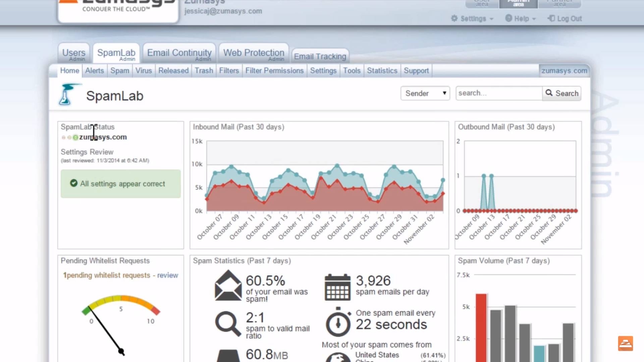This screenshot has height=362, width=644.
Task: Open the Spam submenu item
Action: click(120, 71)
